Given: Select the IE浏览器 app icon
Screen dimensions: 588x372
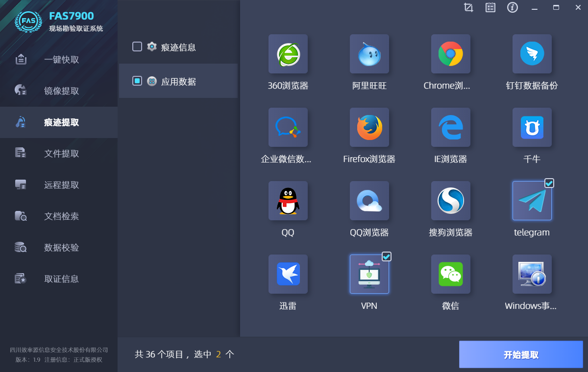Looking at the screenshot, I should point(451,127).
